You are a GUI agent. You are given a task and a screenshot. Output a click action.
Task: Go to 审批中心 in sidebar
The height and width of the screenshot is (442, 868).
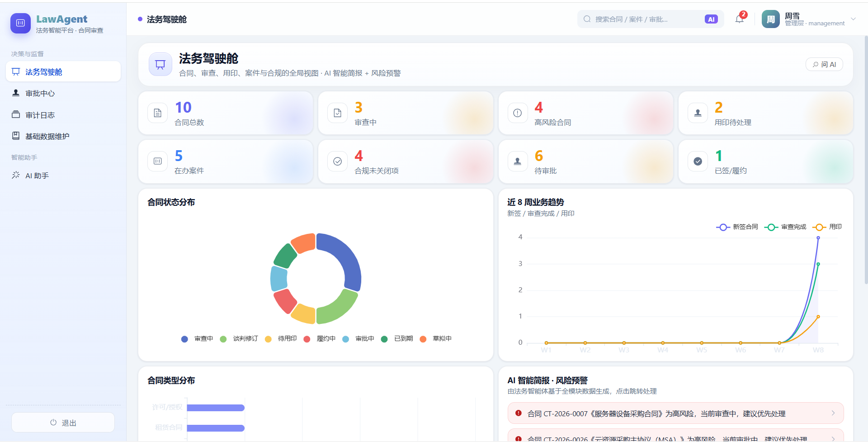click(63, 93)
